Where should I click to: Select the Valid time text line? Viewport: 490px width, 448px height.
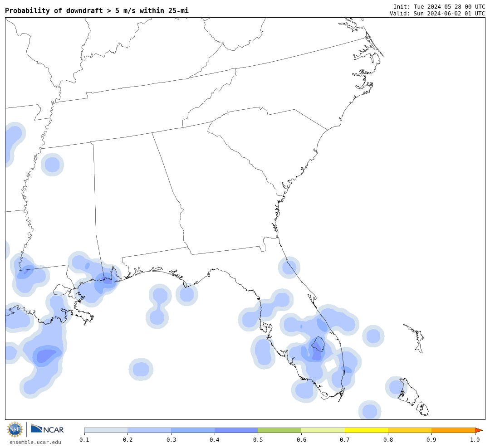[437, 14]
